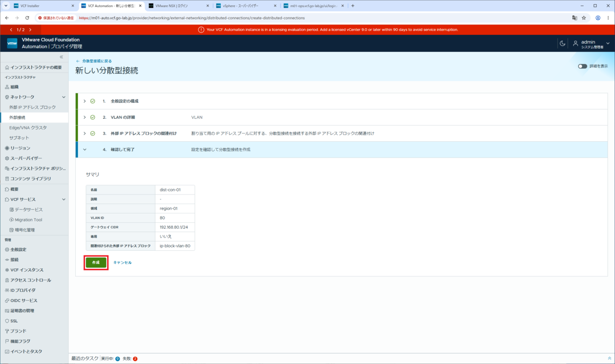The image size is (615, 364).
Task: Go back via 分散型接続に戻る link
Action: tap(94, 61)
